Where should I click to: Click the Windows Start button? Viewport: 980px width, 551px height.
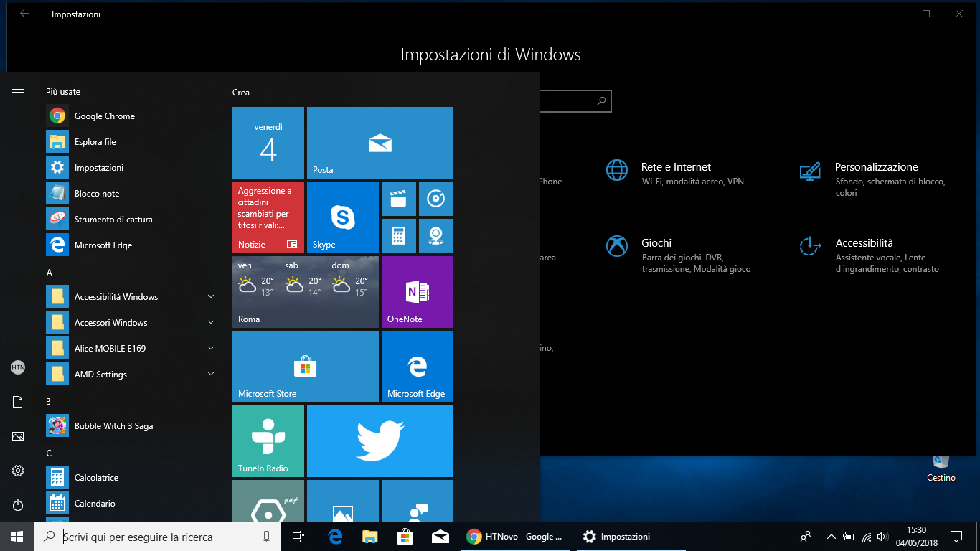[17, 537]
